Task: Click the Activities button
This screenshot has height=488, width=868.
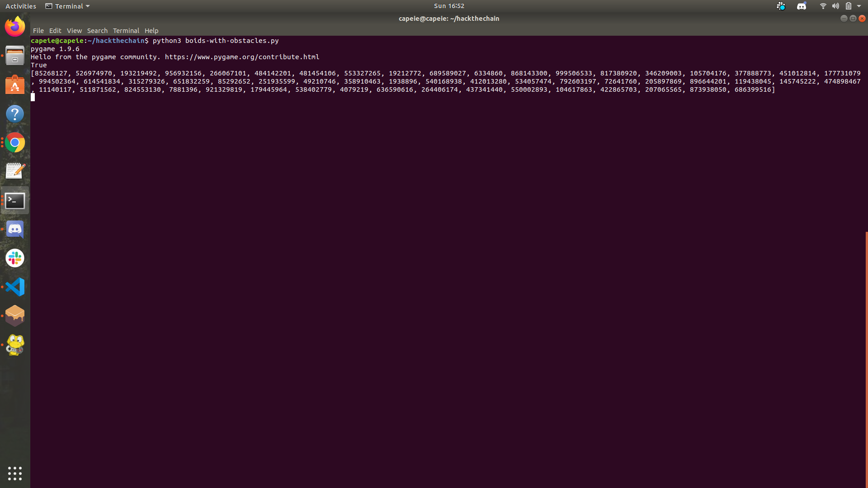Action: [21, 6]
